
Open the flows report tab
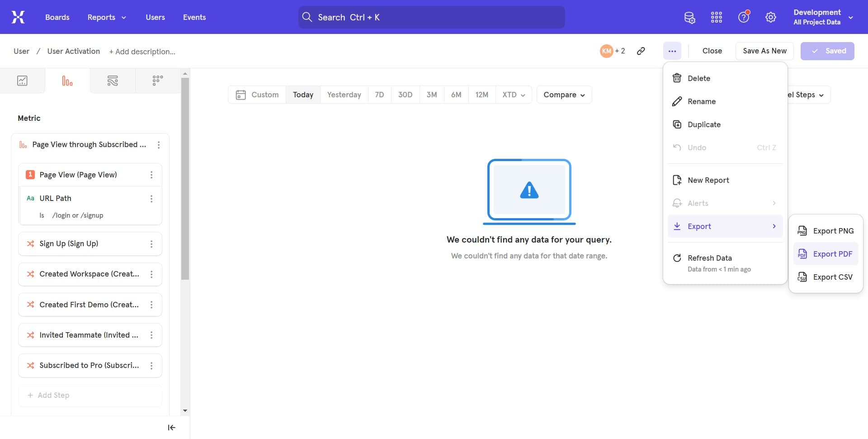click(113, 81)
